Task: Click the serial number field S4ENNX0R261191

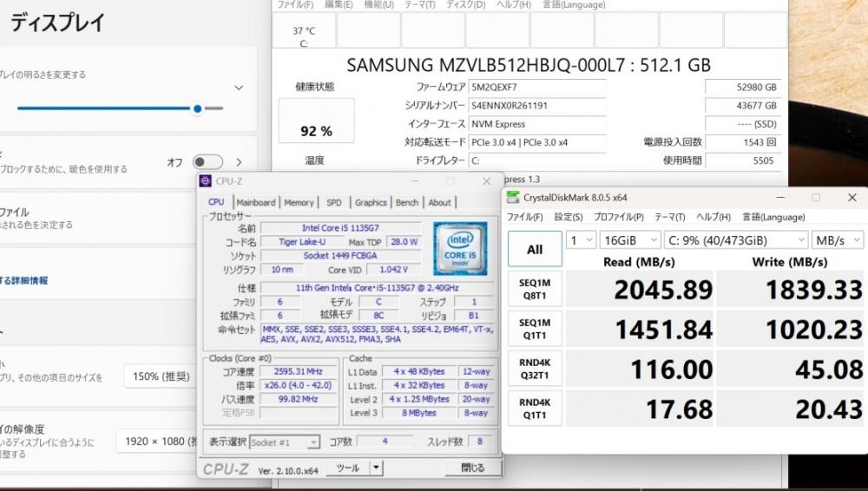Action: [537, 105]
